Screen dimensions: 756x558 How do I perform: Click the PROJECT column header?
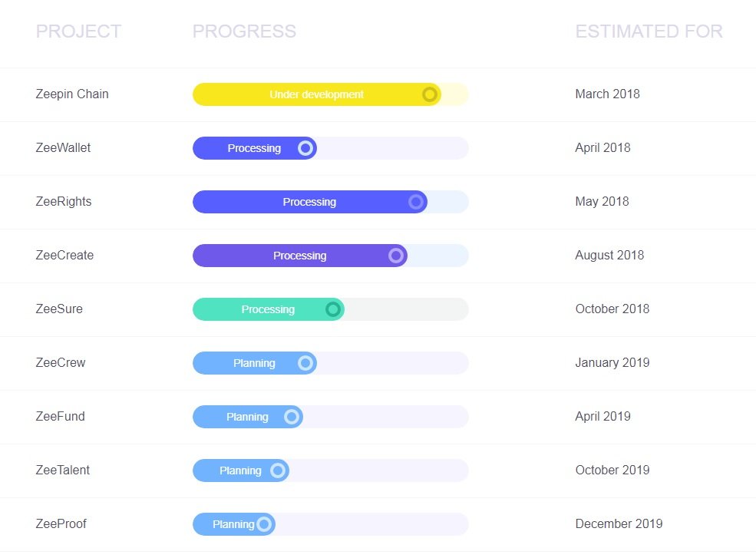[78, 31]
